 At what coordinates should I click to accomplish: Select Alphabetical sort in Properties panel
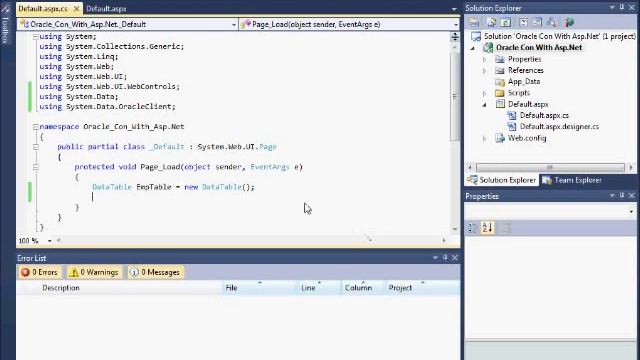pyautogui.click(x=487, y=228)
